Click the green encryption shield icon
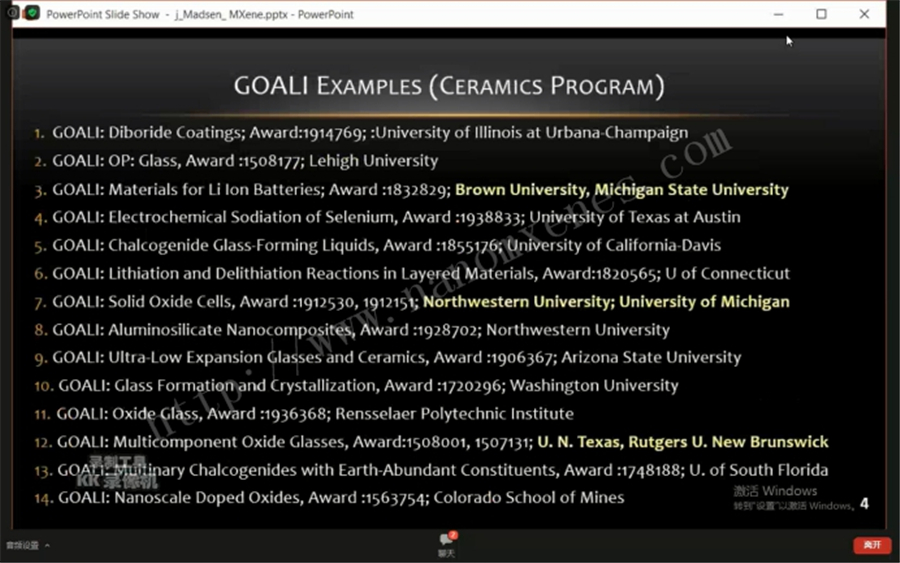This screenshot has width=900, height=563. pyautogui.click(x=32, y=13)
